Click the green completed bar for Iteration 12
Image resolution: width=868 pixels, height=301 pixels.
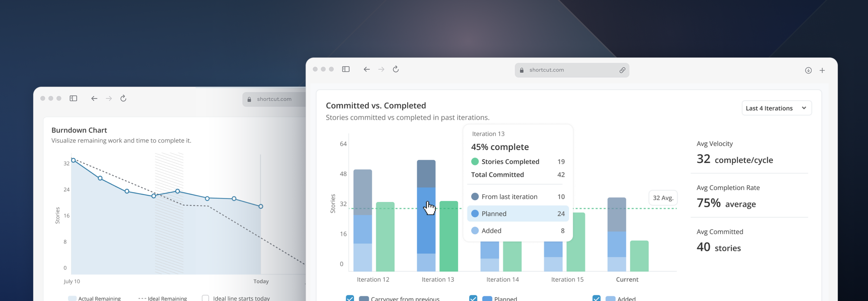[x=385, y=237]
